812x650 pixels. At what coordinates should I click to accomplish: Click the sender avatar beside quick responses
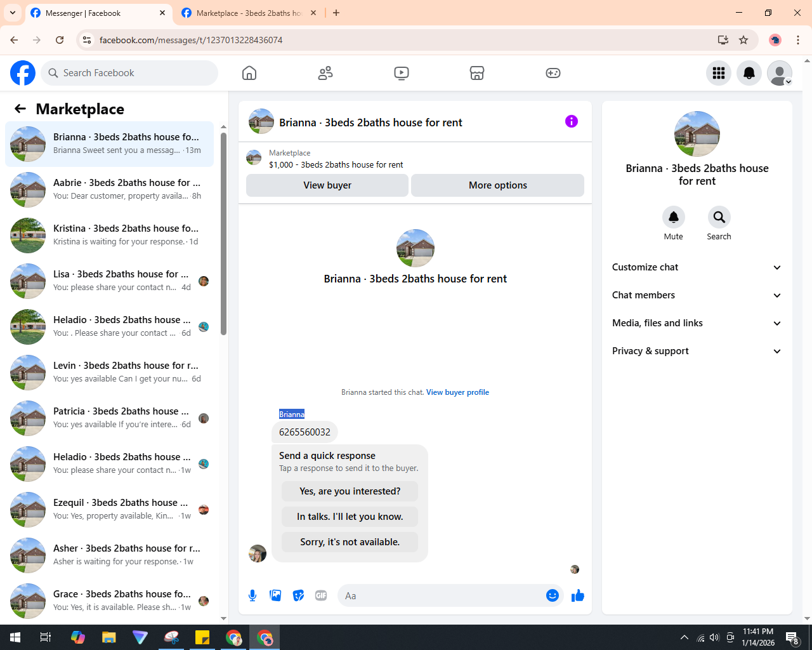coord(258,554)
